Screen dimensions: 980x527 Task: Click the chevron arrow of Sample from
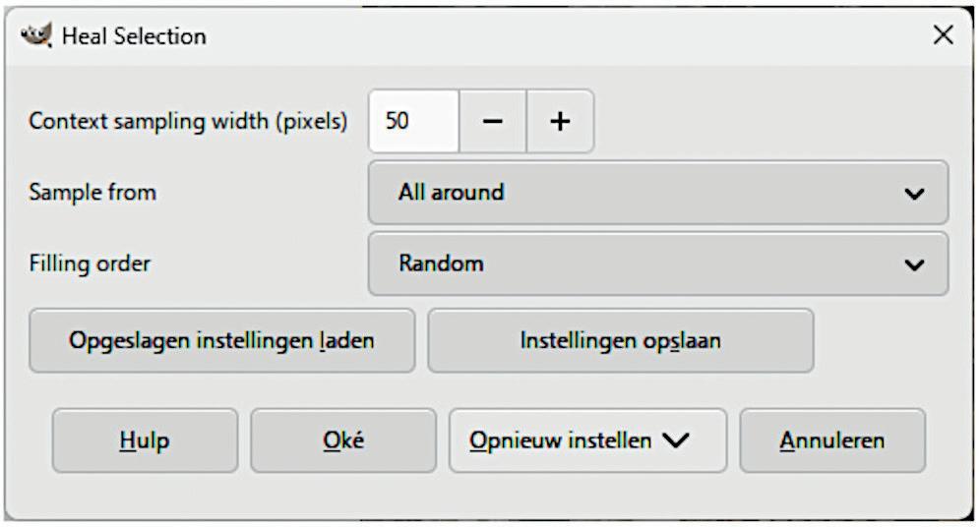click(914, 194)
